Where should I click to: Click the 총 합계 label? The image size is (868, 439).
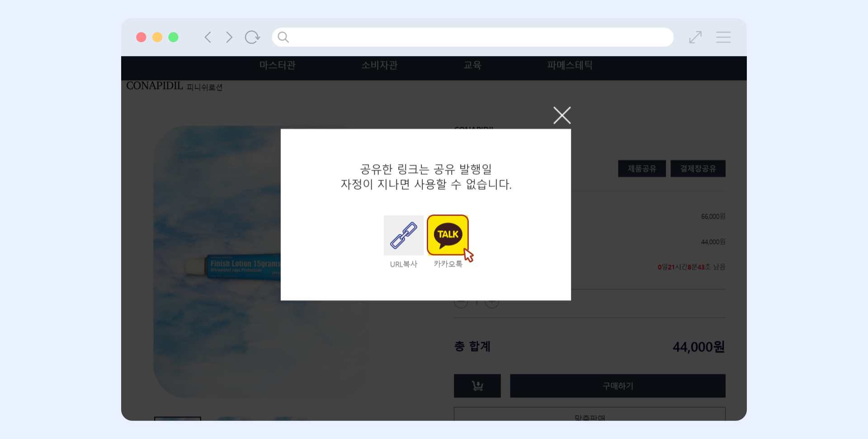click(472, 346)
